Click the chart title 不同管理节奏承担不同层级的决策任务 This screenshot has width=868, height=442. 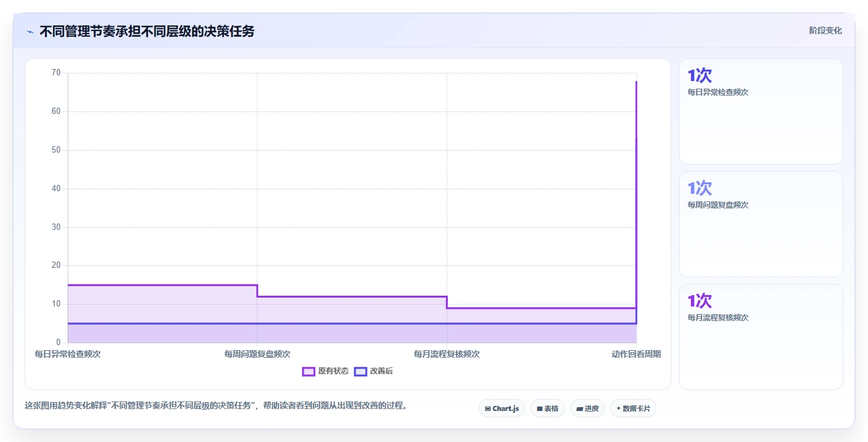pyautogui.click(x=147, y=31)
